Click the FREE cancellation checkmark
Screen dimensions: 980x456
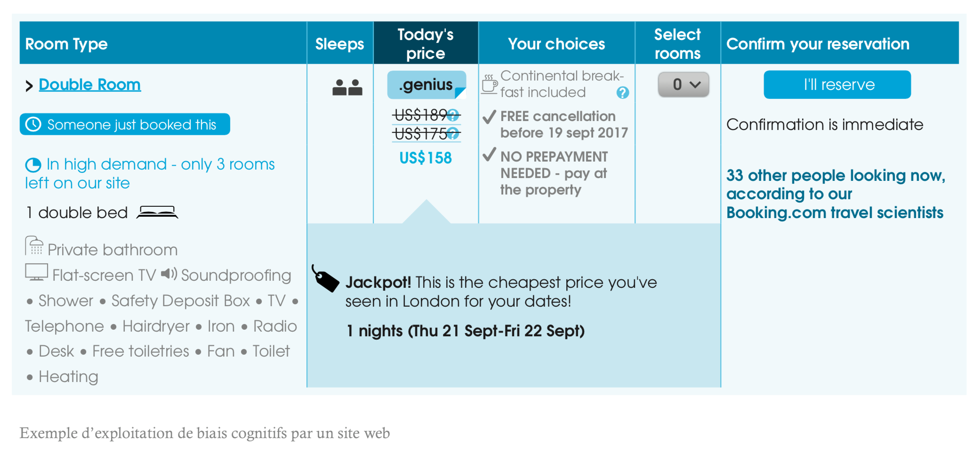490,116
